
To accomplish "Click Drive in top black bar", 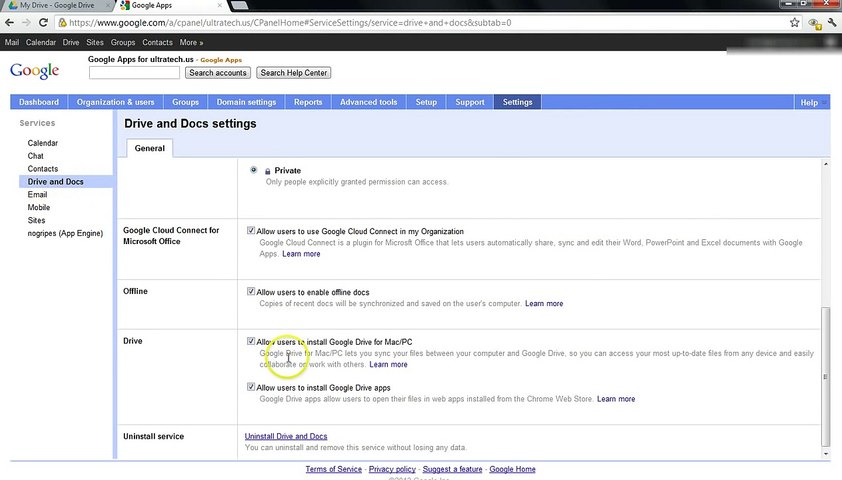I will coord(71,42).
